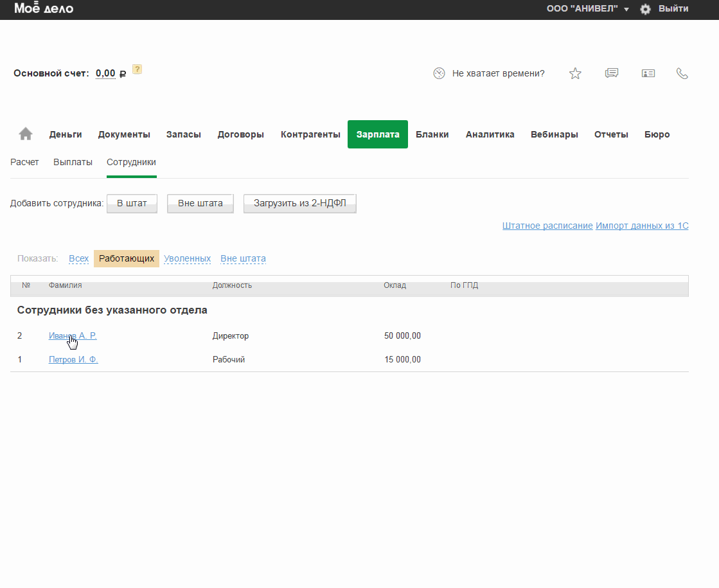Screen dimensions: 719x588
Task: Switch to the 'Выплаты' tab
Action: point(73,162)
